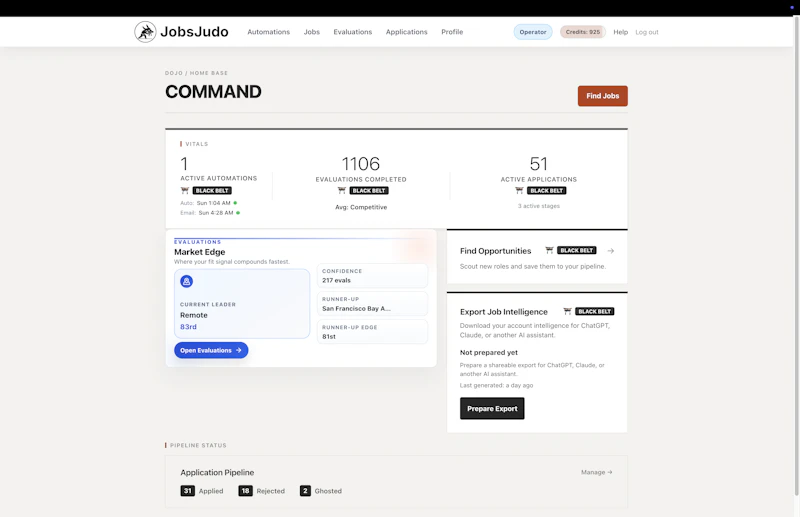Click the Ghosted pipeline label

click(328, 491)
